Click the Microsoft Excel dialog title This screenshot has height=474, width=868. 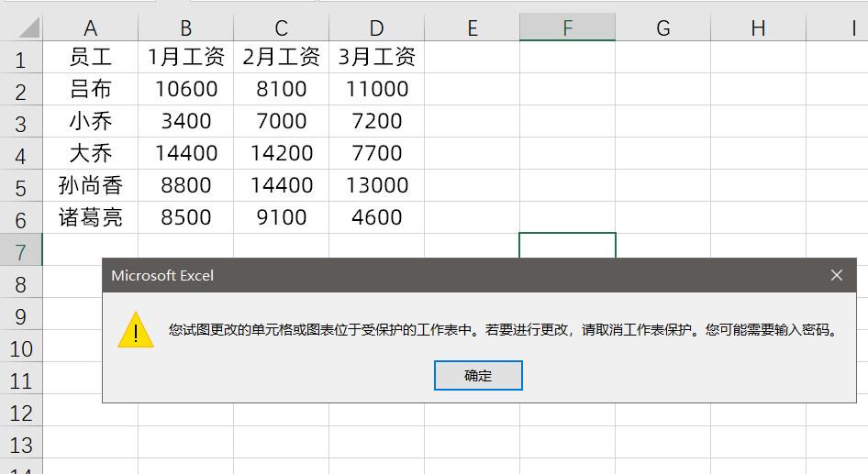162,275
